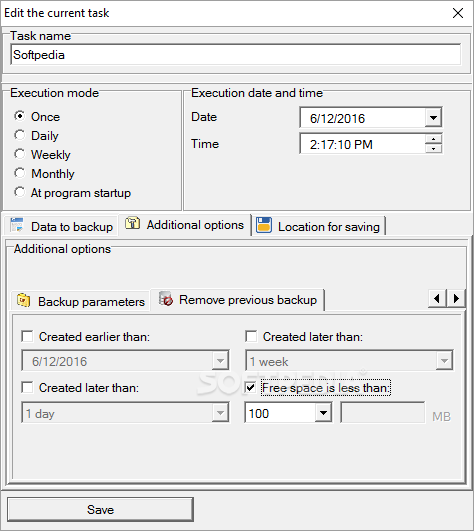Tick Created later than above 1 week
This screenshot has width=474, height=531.
tap(251, 337)
